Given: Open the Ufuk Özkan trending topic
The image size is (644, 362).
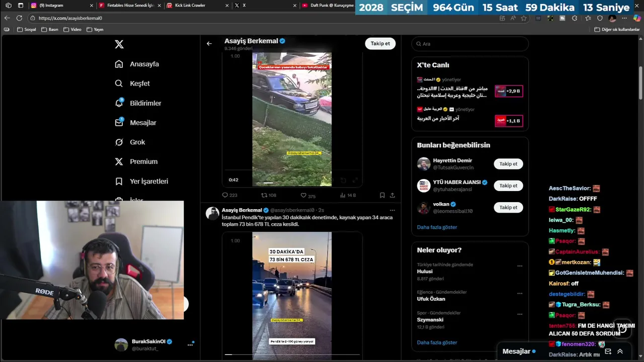Looking at the screenshot, I should [431, 299].
